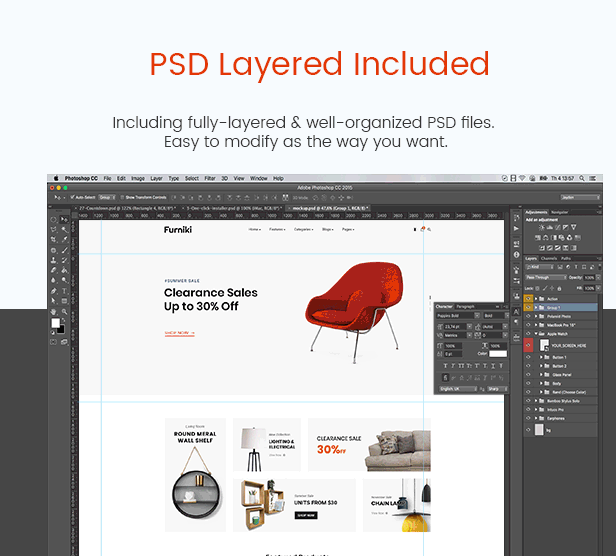Switch to the Navigator tab
The width and height of the screenshot is (616, 556).
point(559,212)
